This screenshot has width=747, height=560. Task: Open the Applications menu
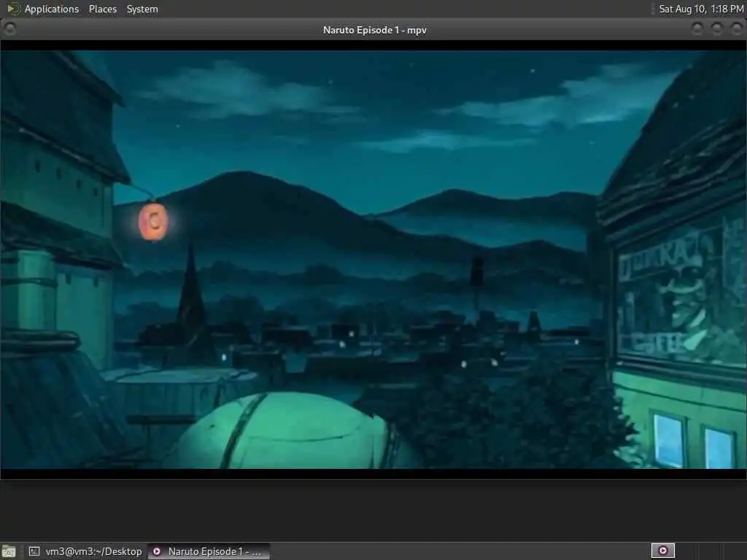pyautogui.click(x=52, y=9)
